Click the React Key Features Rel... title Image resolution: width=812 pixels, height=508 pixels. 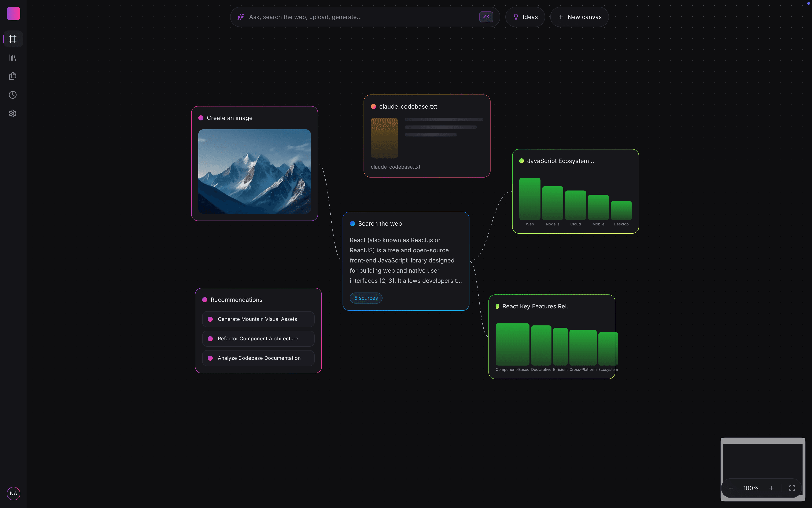click(537, 306)
